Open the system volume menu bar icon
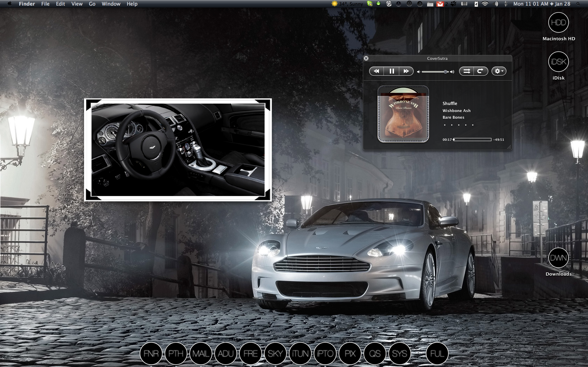Viewport: 588px width, 367px height. click(x=496, y=4)
